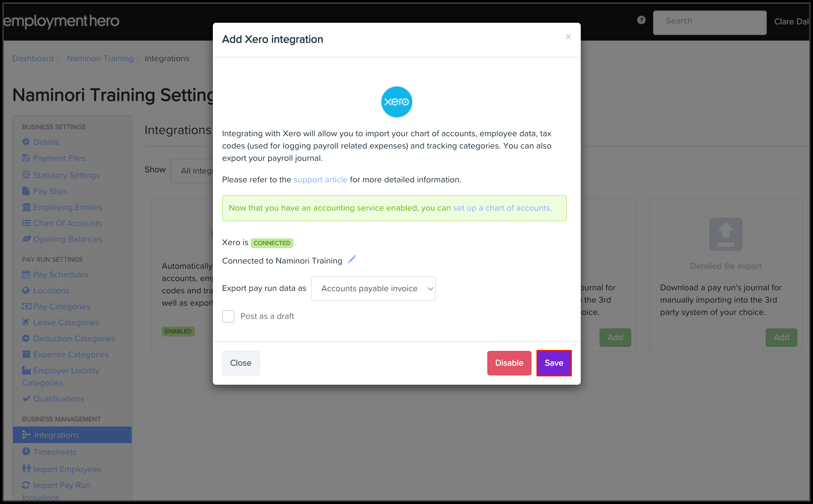Viewport: 813px width, 504px height.
Task: Save the Xero integration settings
Action: pyautogui.click(x=554, y=363)
